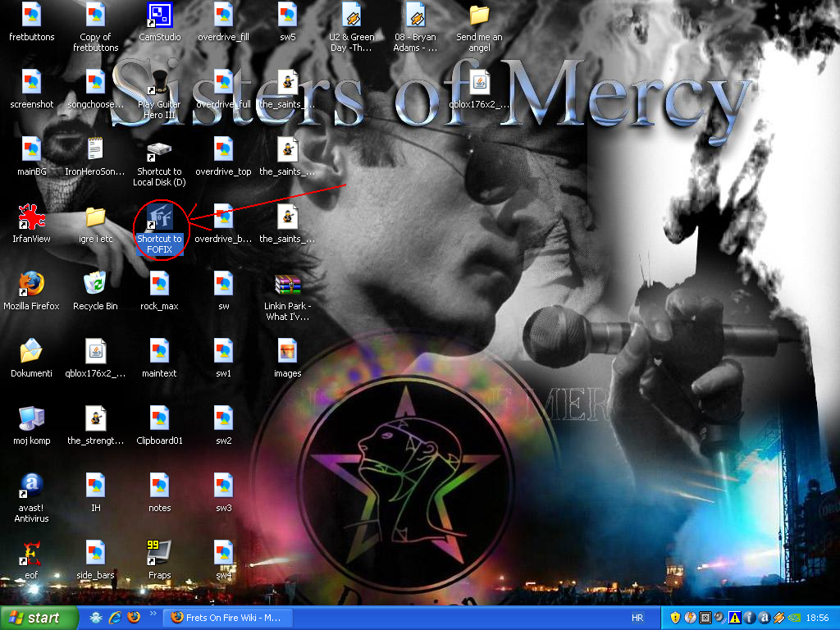Launch Internet Explorer from Quick Launch
The image size is (840, 630).
(115, 618)
